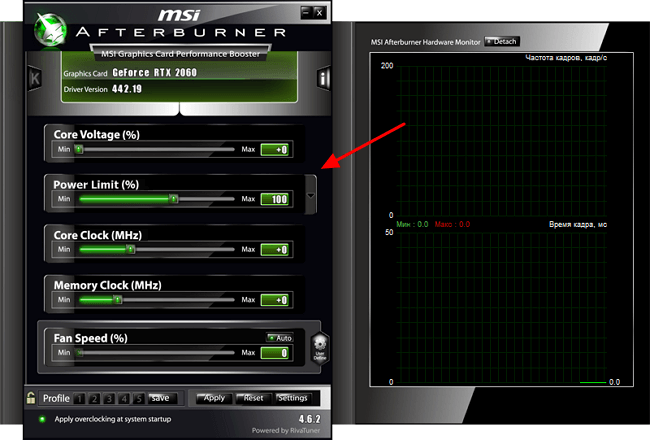Viewport: 650px width, 440px height.
Task: Toggle the startup overclocking indicator
Action: [x=42, y=419]
